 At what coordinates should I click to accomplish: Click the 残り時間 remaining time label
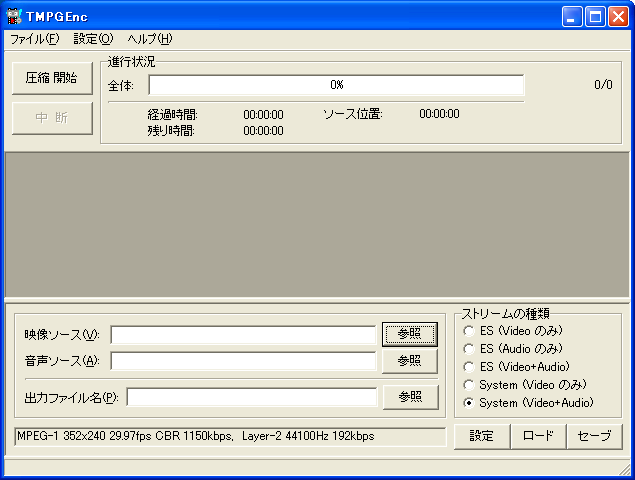[171, 131]
